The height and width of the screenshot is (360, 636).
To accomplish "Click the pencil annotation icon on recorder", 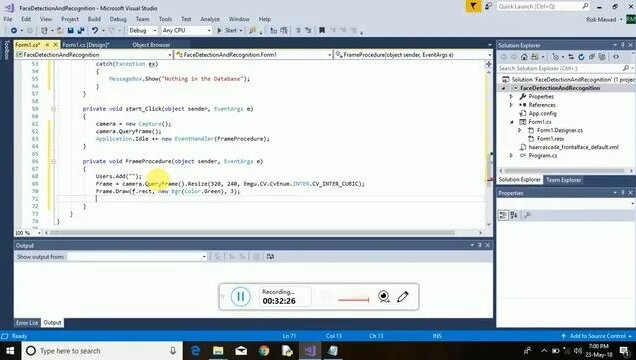I will pos(403,297).
